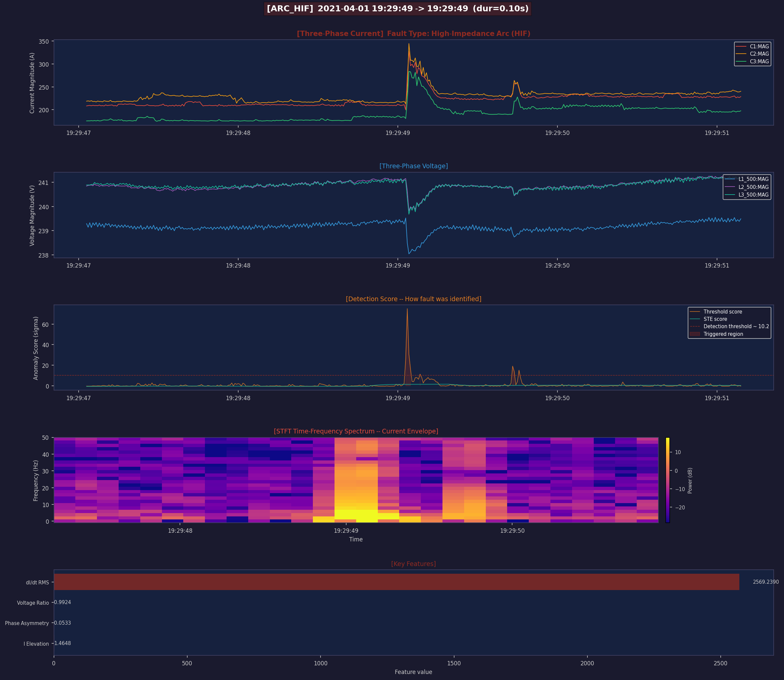Click the Detection threshold legend entry
784x680 pixels.
[736, 326]
